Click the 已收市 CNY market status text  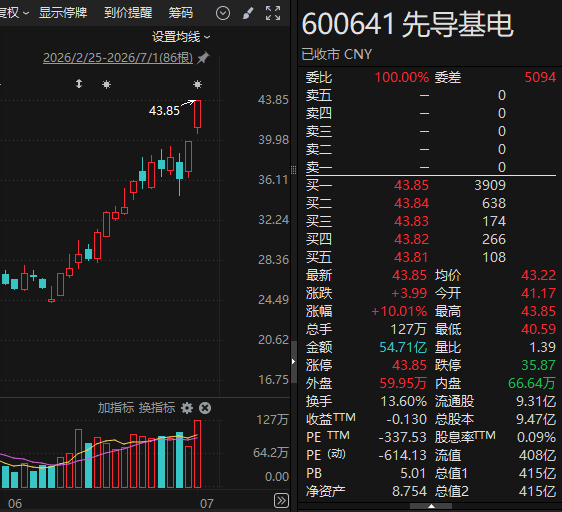point(337,54)
